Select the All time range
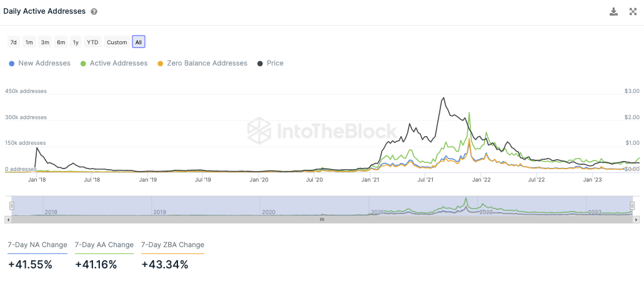 (x=139, y=42)
